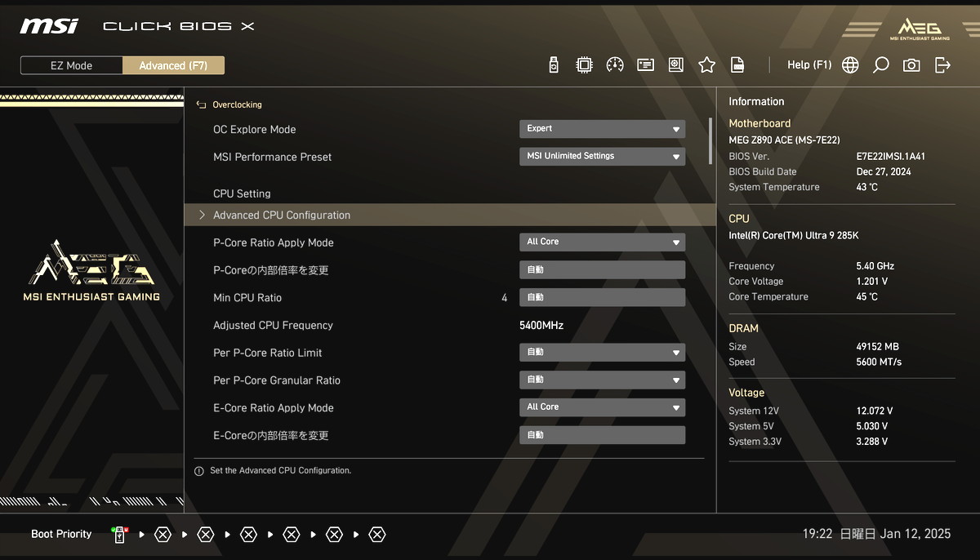
Task: Click the document file log icon
Action: coord(737,65)
